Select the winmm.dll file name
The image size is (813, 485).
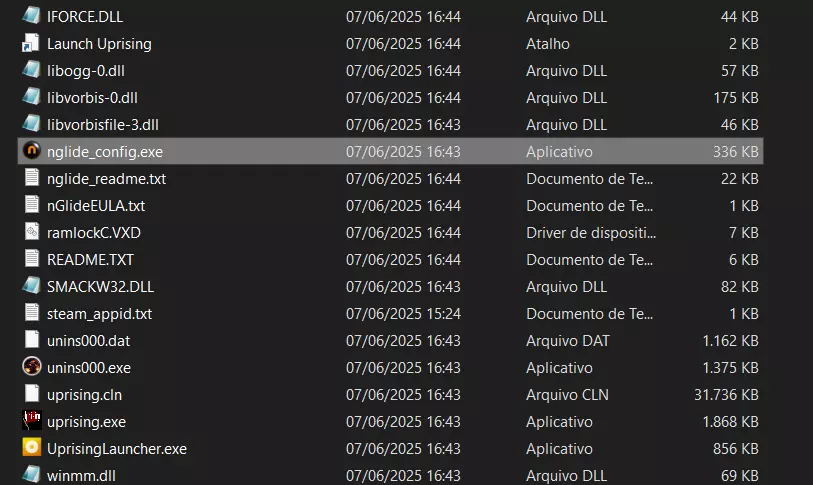click(81, 475)
